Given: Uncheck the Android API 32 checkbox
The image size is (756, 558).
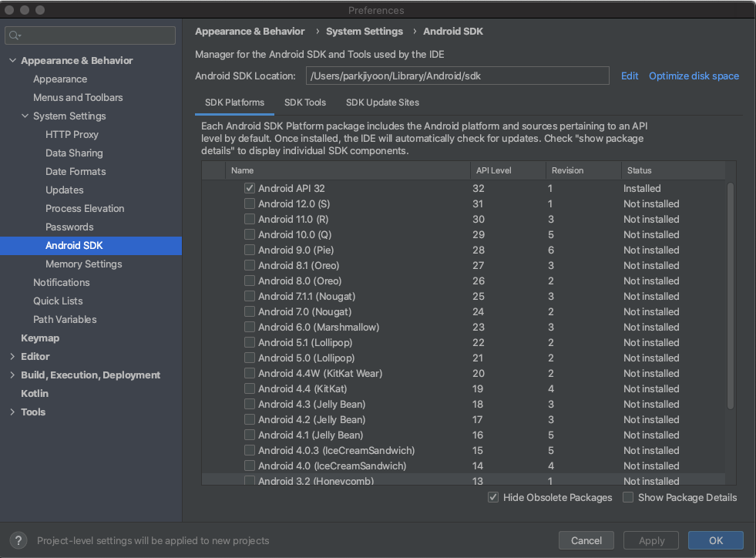Looking at the screenshot, I should 249,188.
